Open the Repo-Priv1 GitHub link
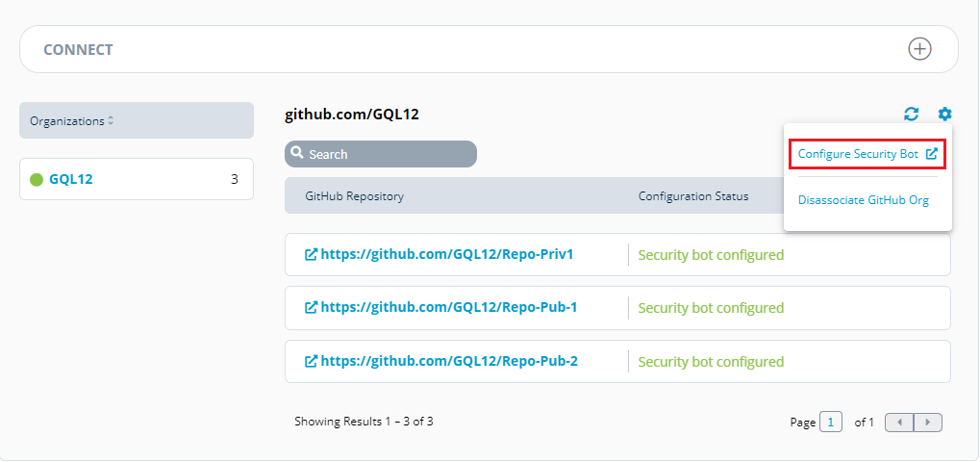The image size is (980, 462). 447,254
